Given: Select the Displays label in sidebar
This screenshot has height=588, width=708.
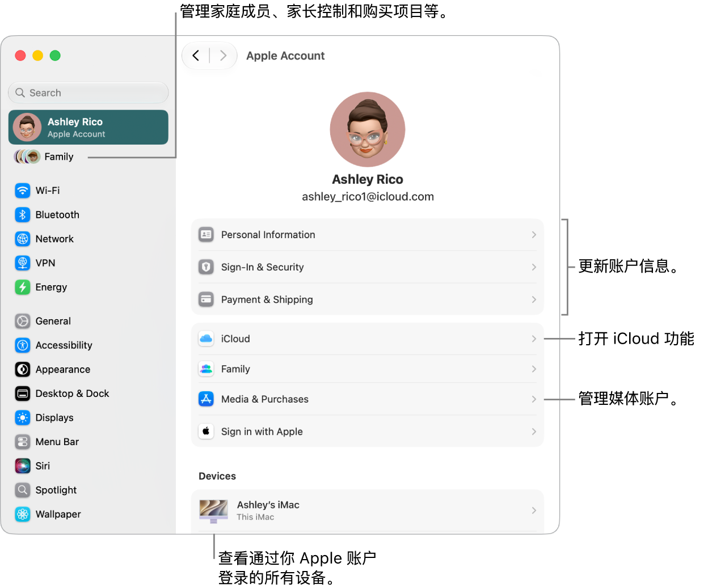Looking at the screenshot, I should tap(54, 418).
